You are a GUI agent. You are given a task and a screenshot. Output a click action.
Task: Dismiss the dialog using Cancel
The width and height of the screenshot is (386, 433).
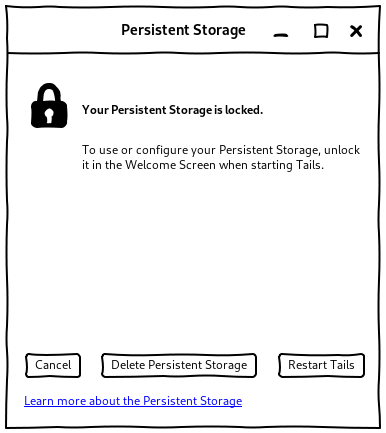click(53, 365)
